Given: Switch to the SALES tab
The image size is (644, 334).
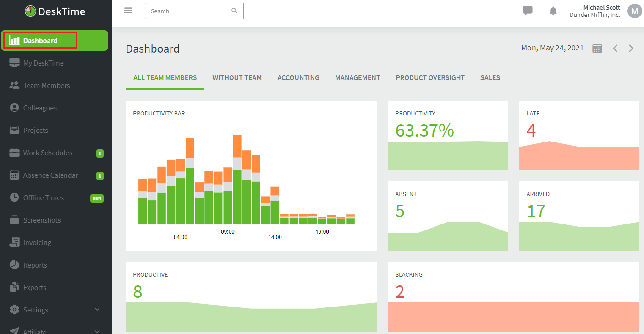Looking at the screenshot, I should tap(490, 77).
